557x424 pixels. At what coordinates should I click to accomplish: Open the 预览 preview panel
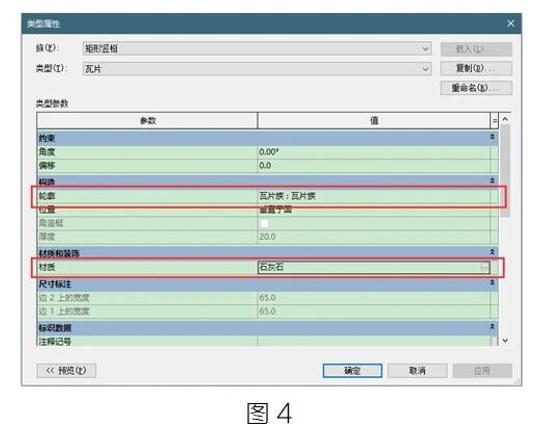click(x=66, y=371)
